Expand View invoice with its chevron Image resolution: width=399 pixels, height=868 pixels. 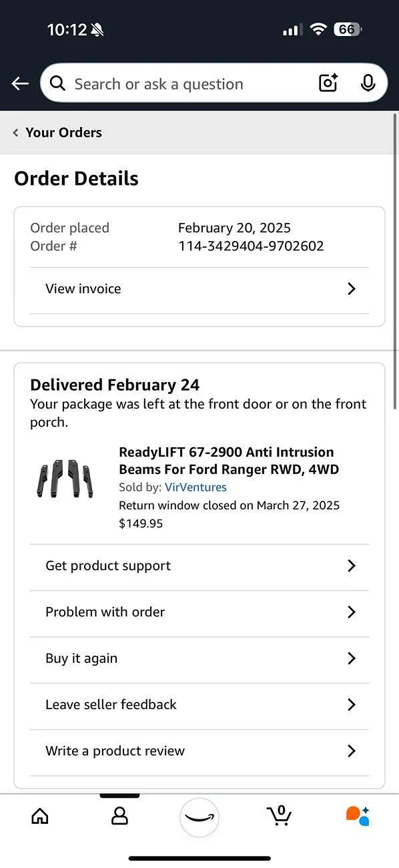352,288
